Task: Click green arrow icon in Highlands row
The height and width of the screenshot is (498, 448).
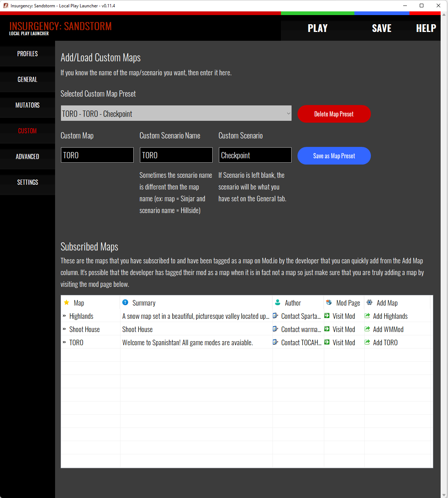Action: point(327,316)
